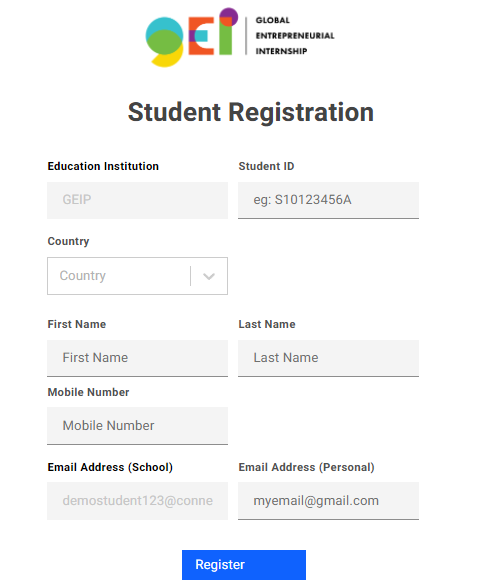Click the Last Name label
Image resolution: width=480 pixels, height=587 pixels.
tap(267, 324)
